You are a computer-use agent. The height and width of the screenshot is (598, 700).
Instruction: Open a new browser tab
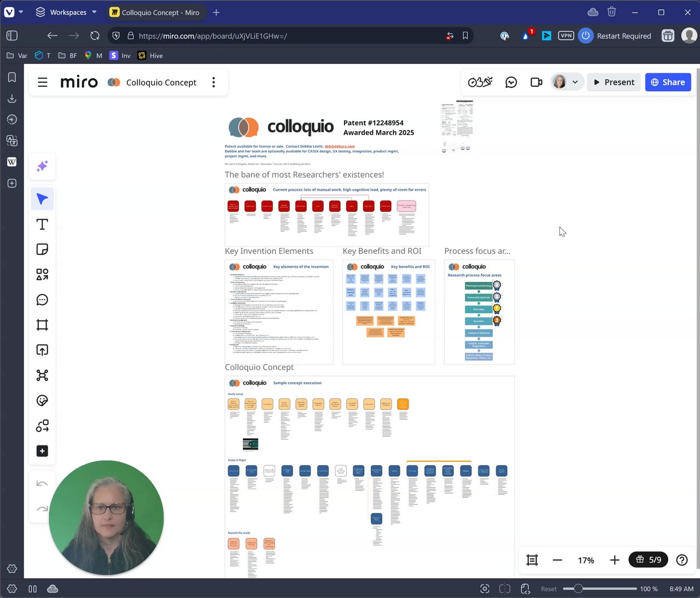(x=217, y=12)
